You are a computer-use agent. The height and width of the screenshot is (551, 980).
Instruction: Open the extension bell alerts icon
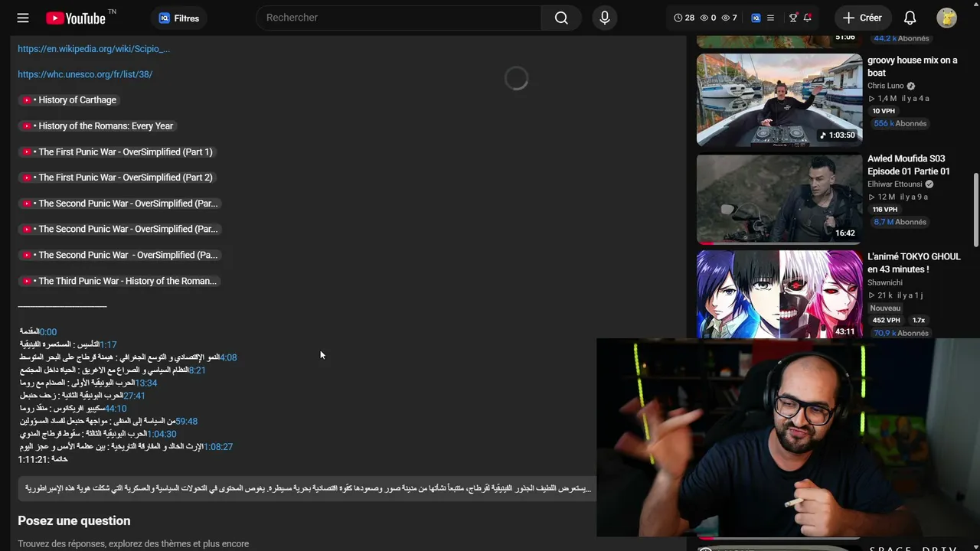click(x=808, y=18)
